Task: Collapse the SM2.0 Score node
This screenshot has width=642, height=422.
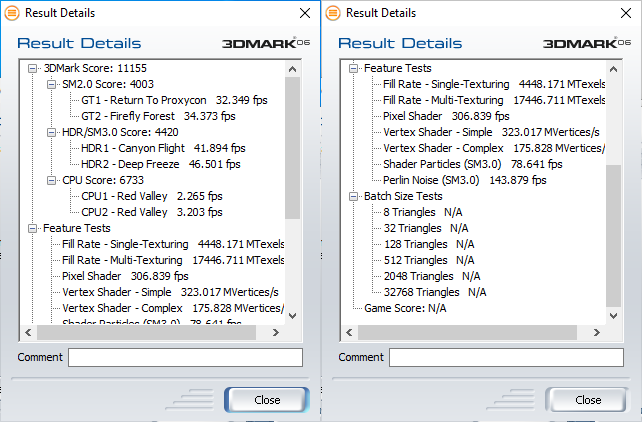Action: click(x=51, y=84)
